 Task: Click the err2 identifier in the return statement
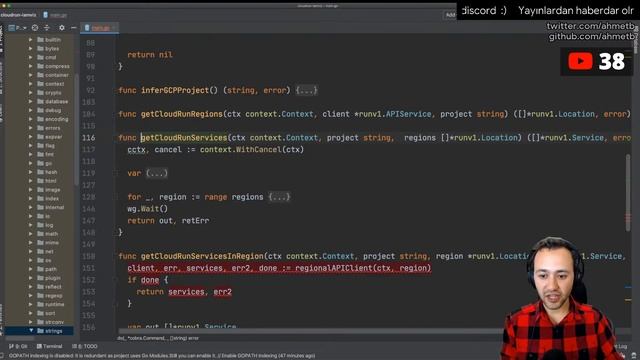222,292
